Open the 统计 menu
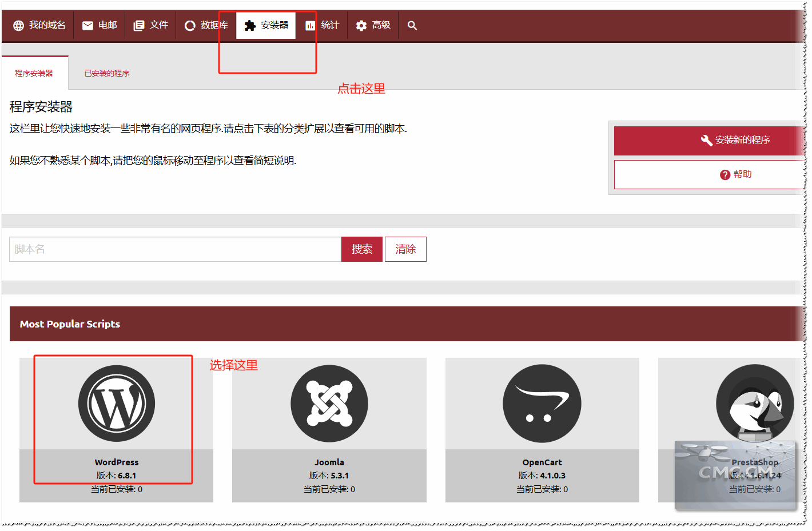The image size is (812, 531). [323, 25]
